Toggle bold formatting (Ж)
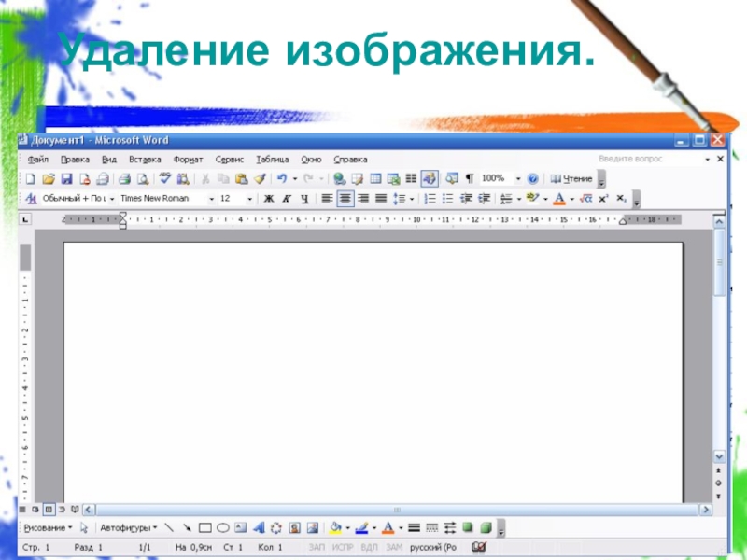747x560 pixels. (x=269, y=199)
